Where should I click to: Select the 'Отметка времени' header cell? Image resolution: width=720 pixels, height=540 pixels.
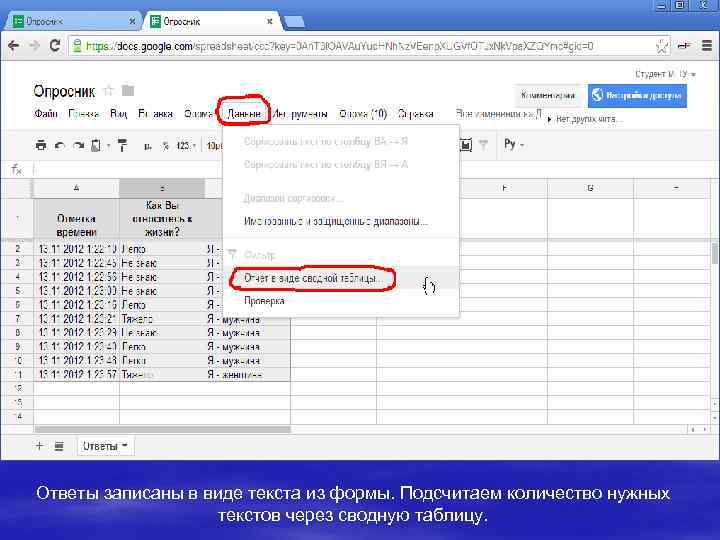tap(76, 219)
